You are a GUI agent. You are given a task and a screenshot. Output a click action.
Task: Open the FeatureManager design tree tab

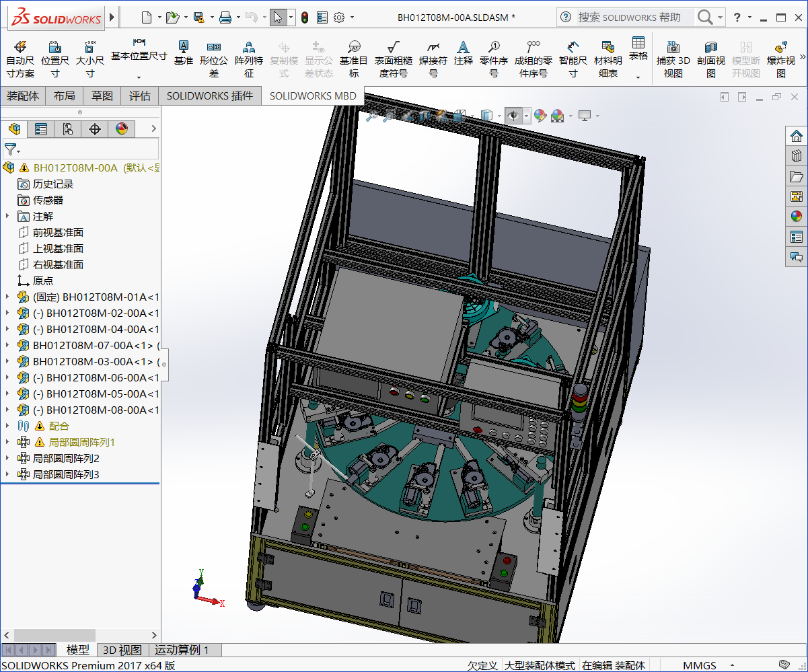(x=14, y=128)
